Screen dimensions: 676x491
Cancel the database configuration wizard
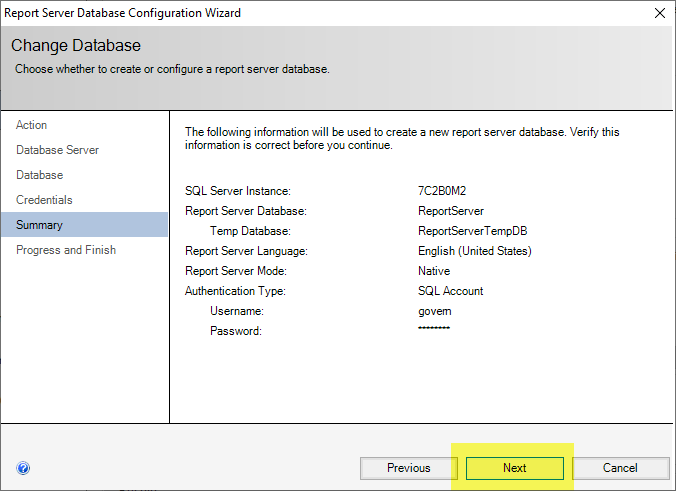[x=620, y=468]
